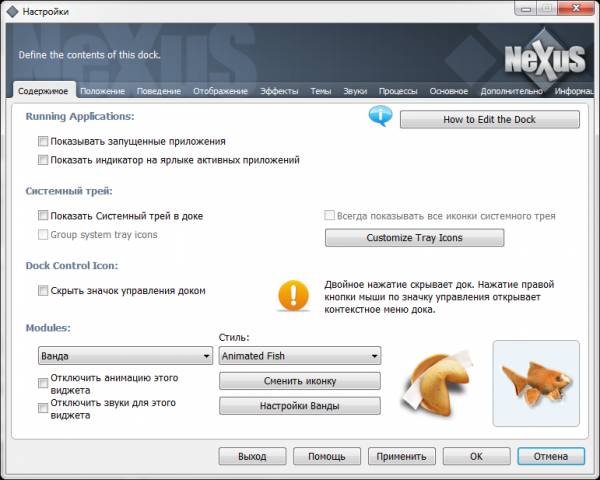600x480 pixels.
Task: Enable Скрыть значок управления доком
Action: click(x=43, y=291)
